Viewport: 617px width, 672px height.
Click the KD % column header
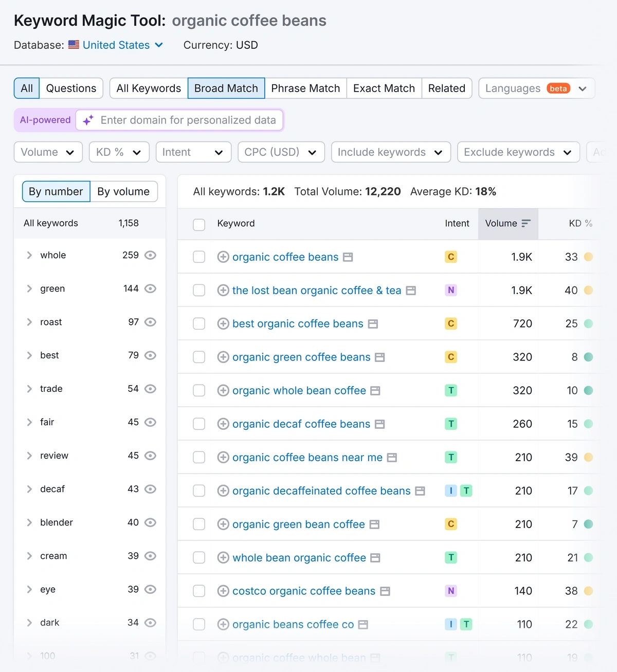(580, 224)
